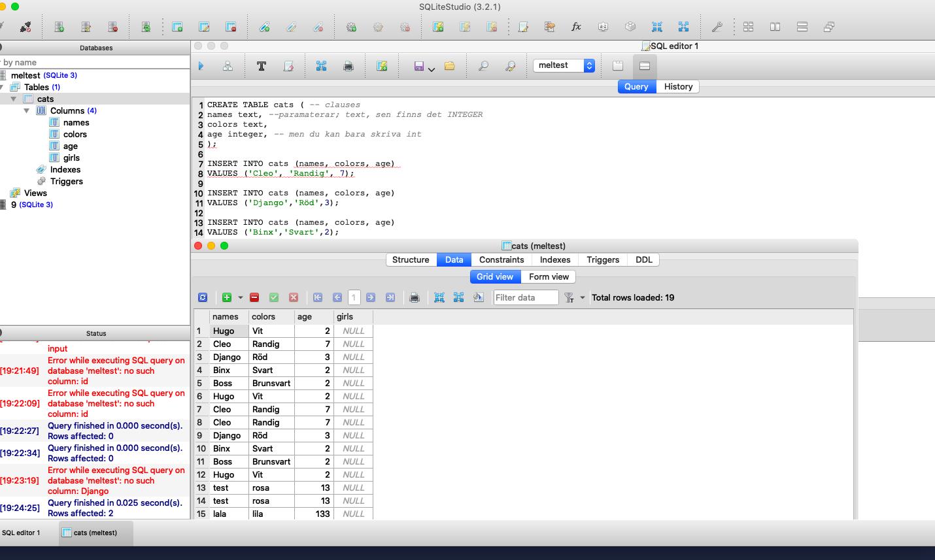Click the red Delete row button
935x560 pixels.
click(254, 297)
